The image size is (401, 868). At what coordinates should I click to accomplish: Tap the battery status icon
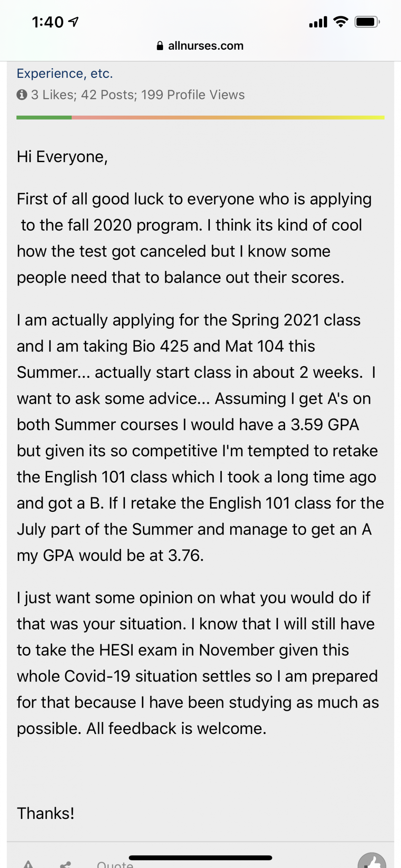367,22
